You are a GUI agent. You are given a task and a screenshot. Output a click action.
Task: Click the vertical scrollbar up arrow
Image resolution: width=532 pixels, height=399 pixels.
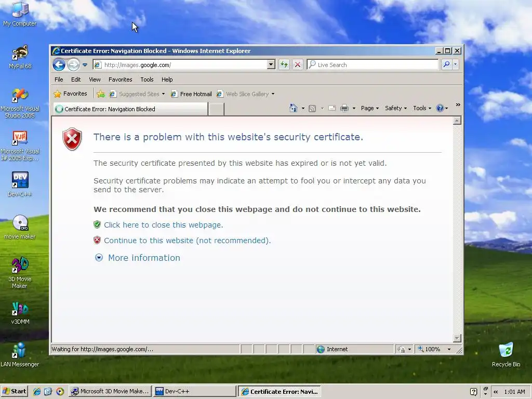click(x=457, y=121)
